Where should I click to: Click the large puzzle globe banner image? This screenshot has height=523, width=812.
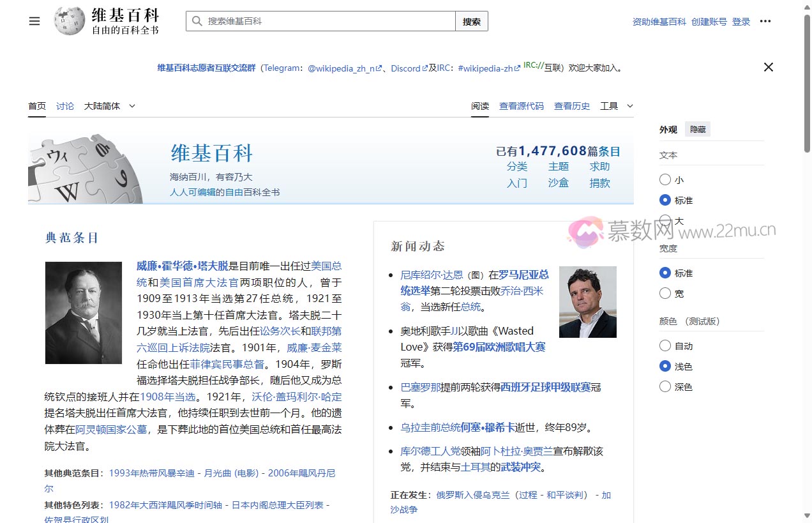pyautogui.click(x=85, y=169)
